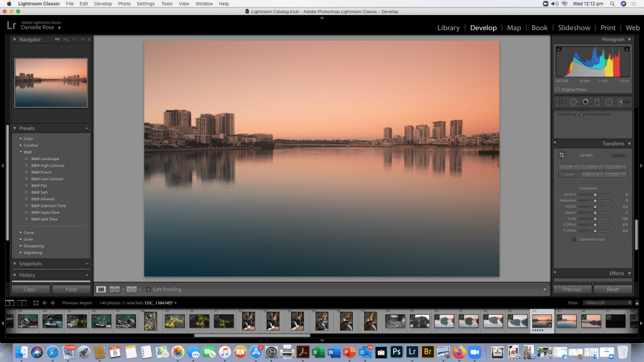644x362 pixels.
Task: Select the Crop Overlay tool
Action: pos(561,102)
